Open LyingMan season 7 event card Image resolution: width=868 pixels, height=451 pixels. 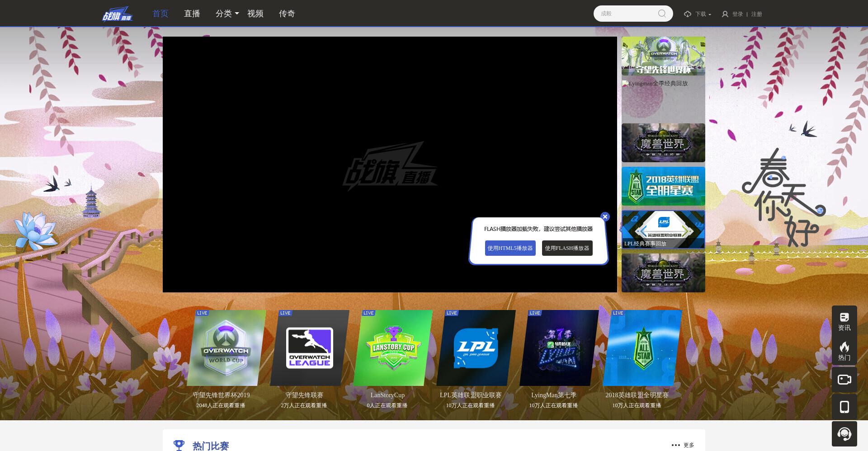pos(559,348)
